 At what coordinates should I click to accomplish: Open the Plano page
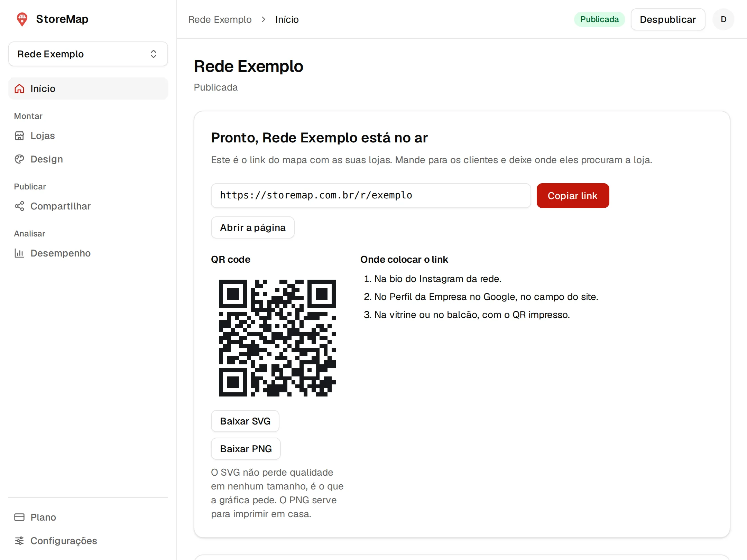point(88,517)
